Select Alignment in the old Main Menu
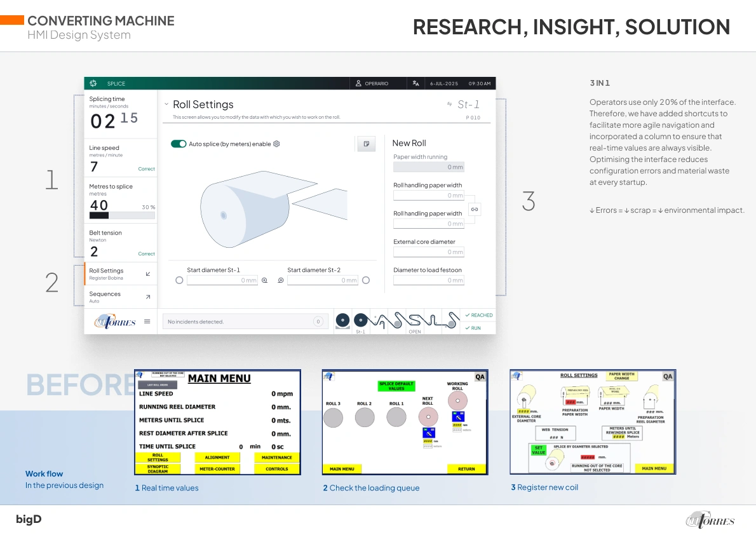756x535 pixels. coord(217,457)
